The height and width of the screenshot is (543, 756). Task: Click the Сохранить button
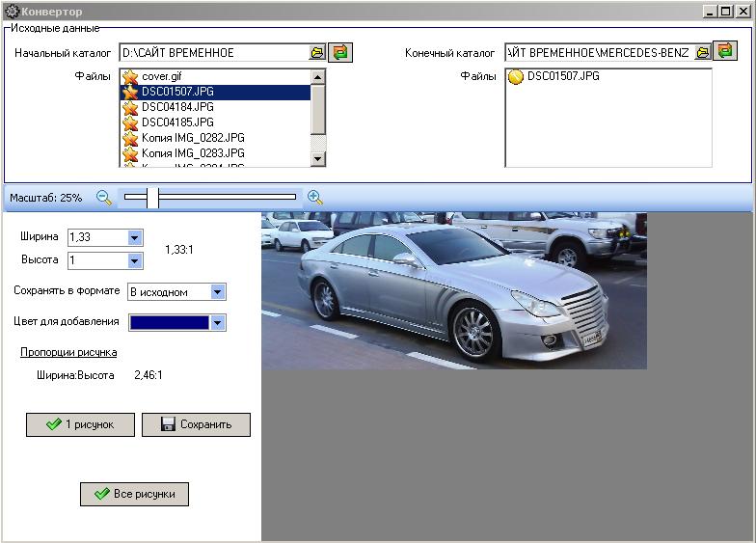pyautogui.click(x=197, y=424)
